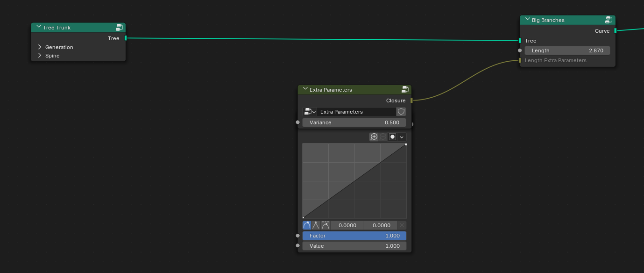Viewport: 644px width, 273px height.
Task: Click node group icon in Big Branches header
Action: [609, 20]
